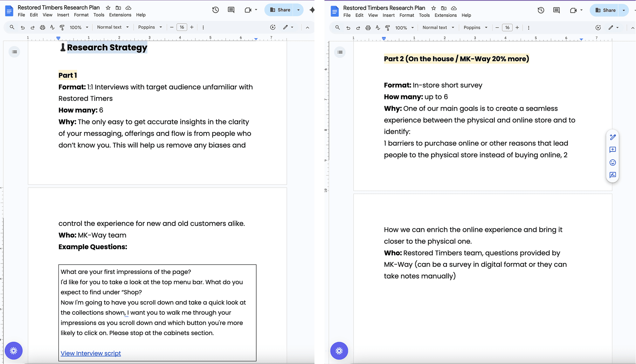Open Normal text style dropdown, right window

coord(438,28)
